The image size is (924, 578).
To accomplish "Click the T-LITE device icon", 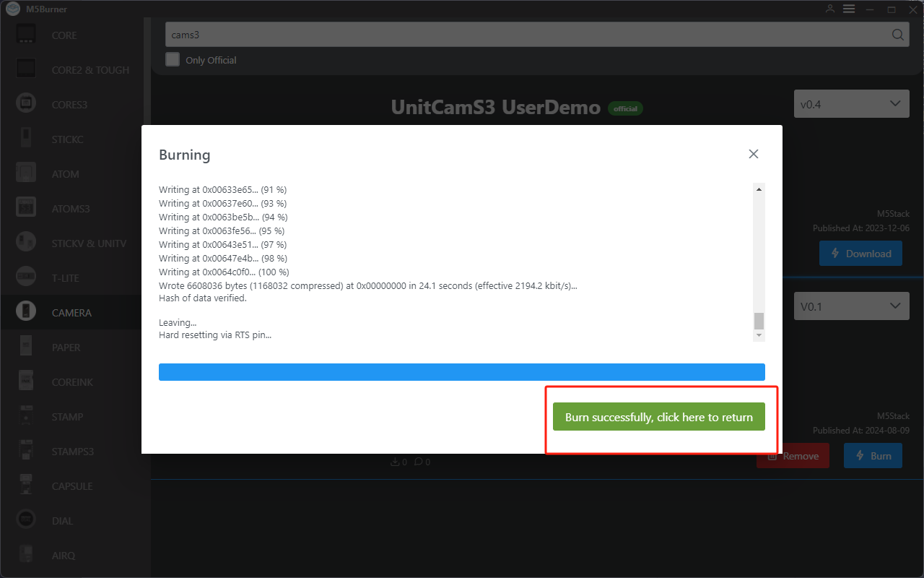I will (x=26, y=277).
